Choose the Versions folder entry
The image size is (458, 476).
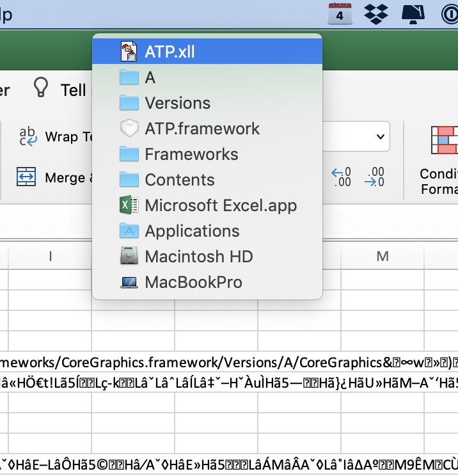pos(207,103)
